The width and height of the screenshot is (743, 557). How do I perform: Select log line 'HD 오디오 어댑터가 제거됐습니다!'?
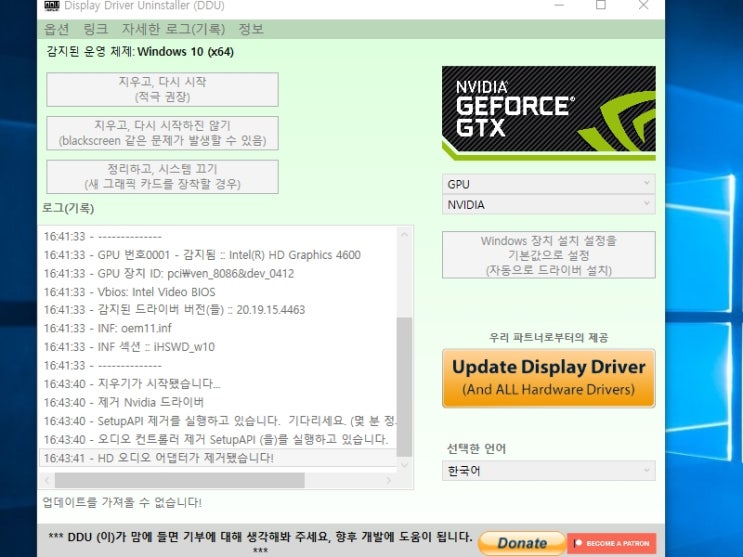[x=217, y=458]
